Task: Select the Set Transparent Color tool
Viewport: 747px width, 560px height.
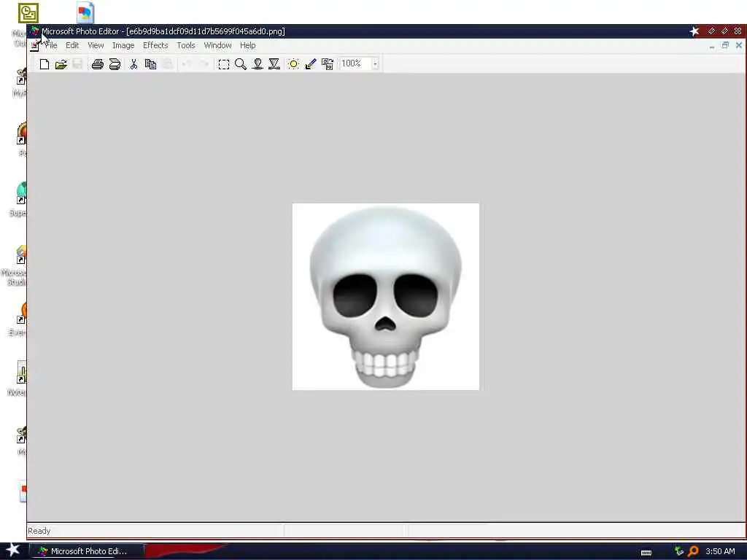Action: [x=311, y=64]
